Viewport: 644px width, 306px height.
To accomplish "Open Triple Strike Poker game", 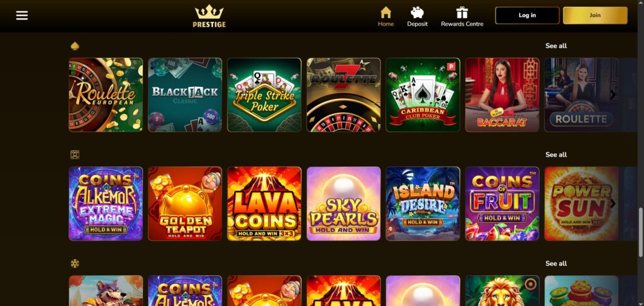I will [264, 94].
